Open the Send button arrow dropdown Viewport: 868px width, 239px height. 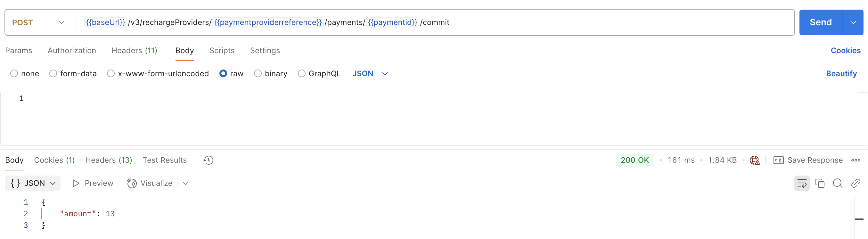pos(853,22)
